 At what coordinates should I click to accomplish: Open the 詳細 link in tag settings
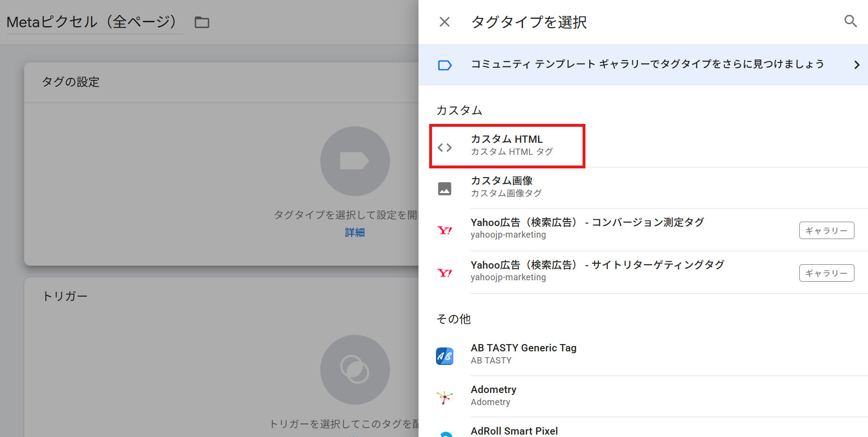pyautogui.click(x=355, y=232)
